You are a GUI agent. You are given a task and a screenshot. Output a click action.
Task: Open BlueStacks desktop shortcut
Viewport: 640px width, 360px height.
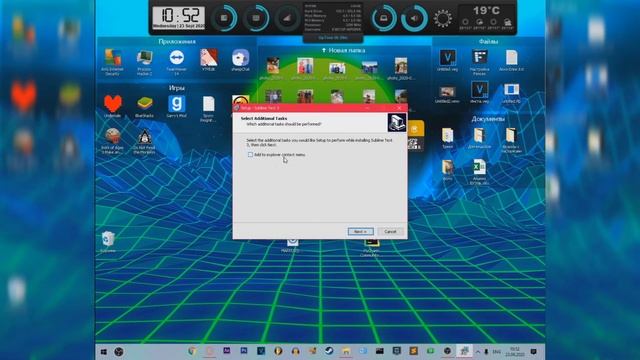pos(144,106)
